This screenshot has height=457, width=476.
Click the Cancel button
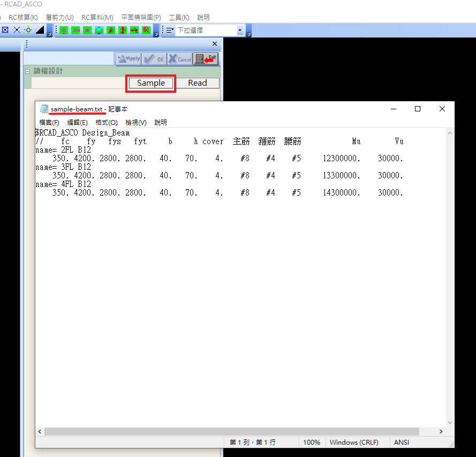point(180,59)
